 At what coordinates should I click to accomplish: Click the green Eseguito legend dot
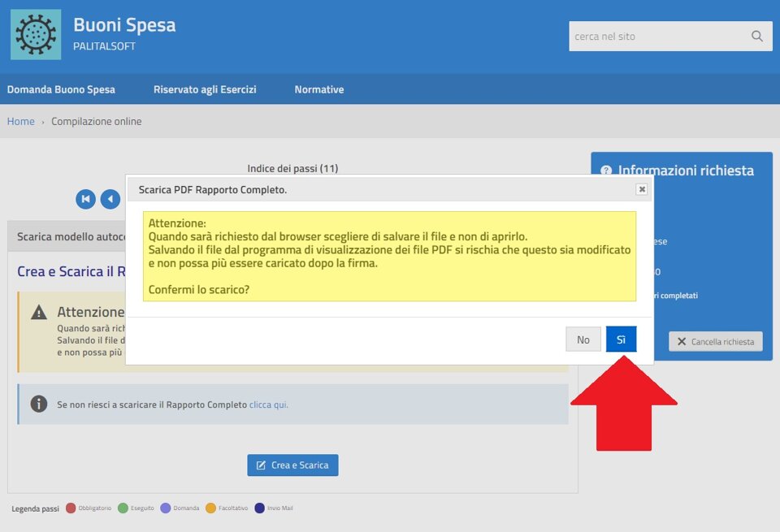(123, 508)
